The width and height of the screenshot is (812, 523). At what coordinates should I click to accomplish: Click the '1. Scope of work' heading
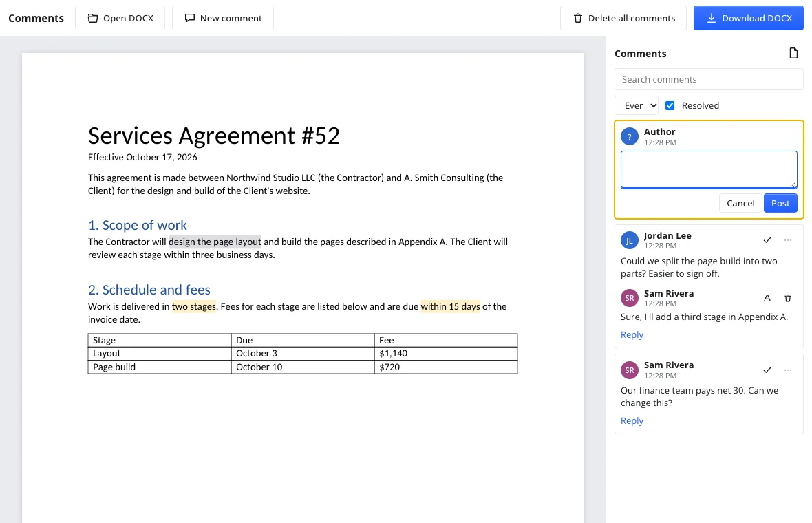pos(137,225)
